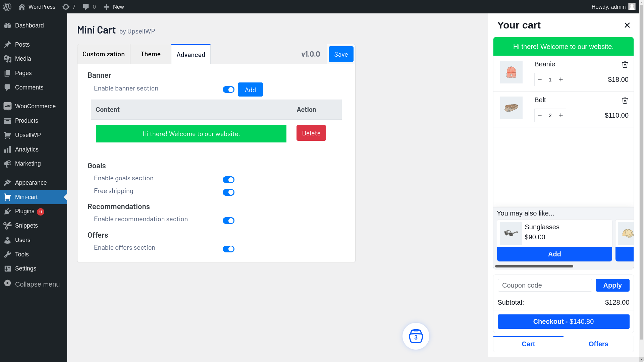The height and width of the screenshot is (362, 644).
Task: Decrease the Beanie quantity
Action: click(x=540, y=79)
